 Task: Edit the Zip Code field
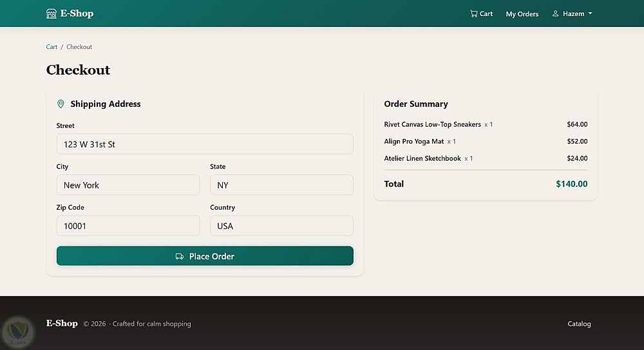coord(128,226)
